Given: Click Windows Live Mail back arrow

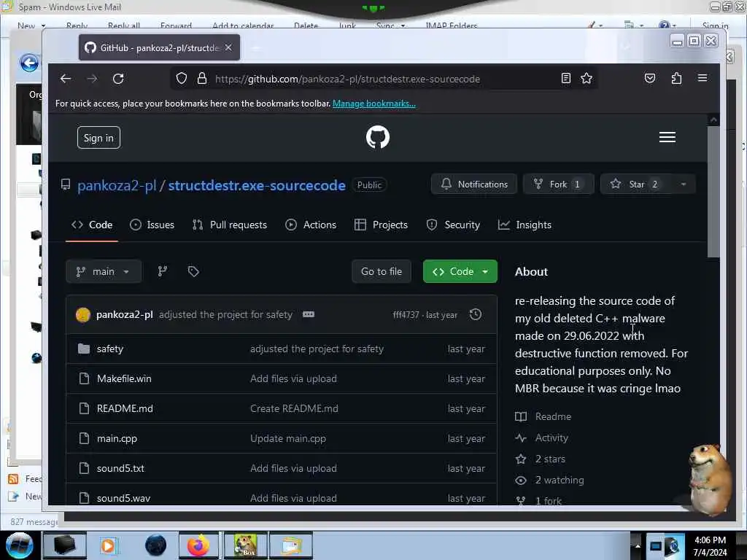Looking at the screenshot, I should point(29,63).
